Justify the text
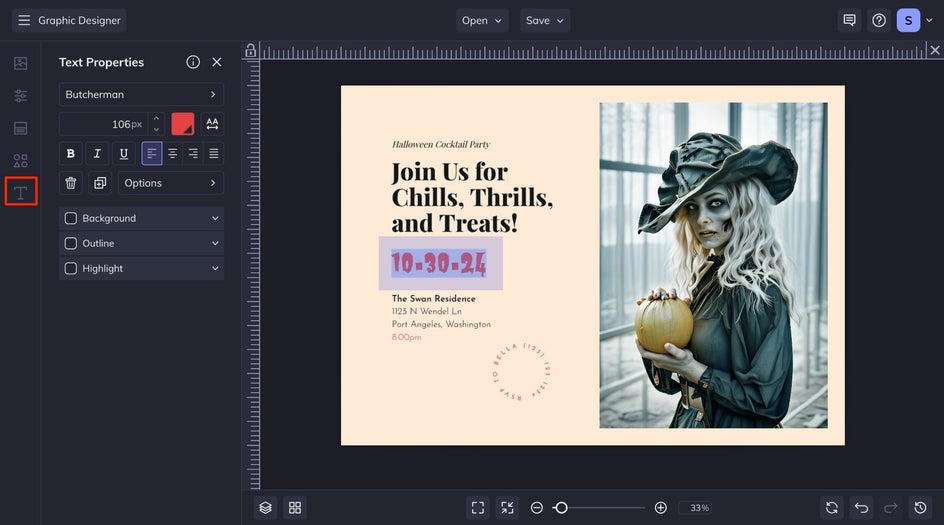 [x=214, y=154]
